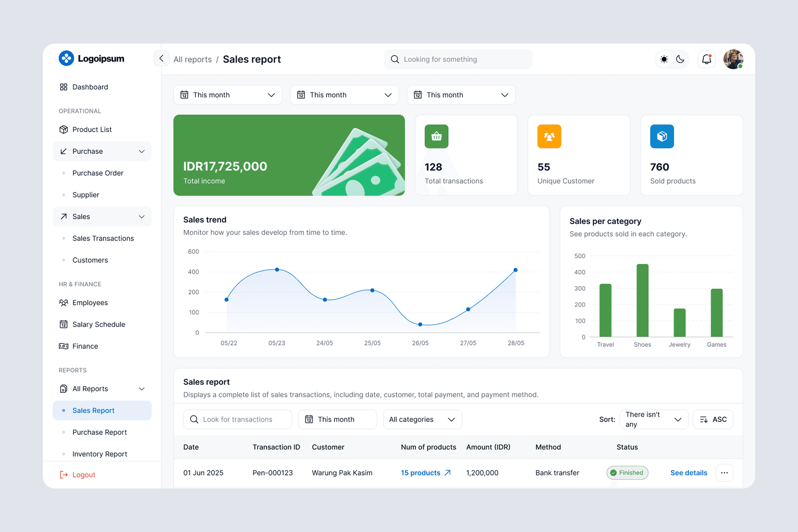The height and width of the screenshot is (532, 798).
Task: Click the notification bell icon
Action: coord(706,59)
